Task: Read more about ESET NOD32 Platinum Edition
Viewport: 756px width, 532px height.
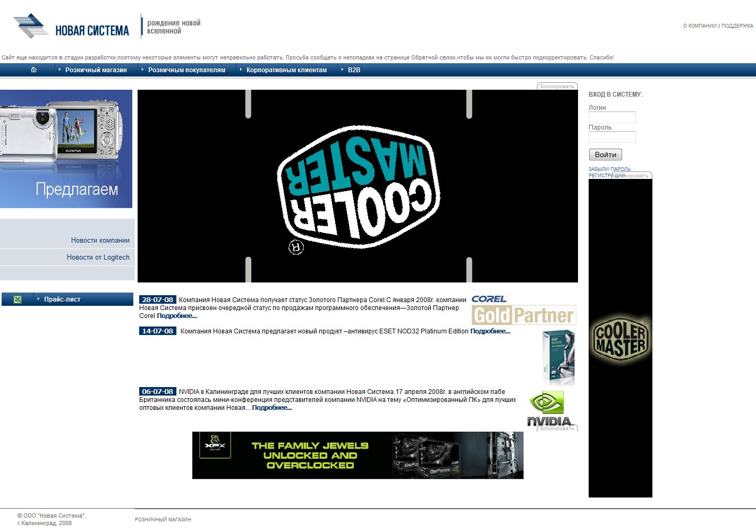Action: click(x=490, y=331)
